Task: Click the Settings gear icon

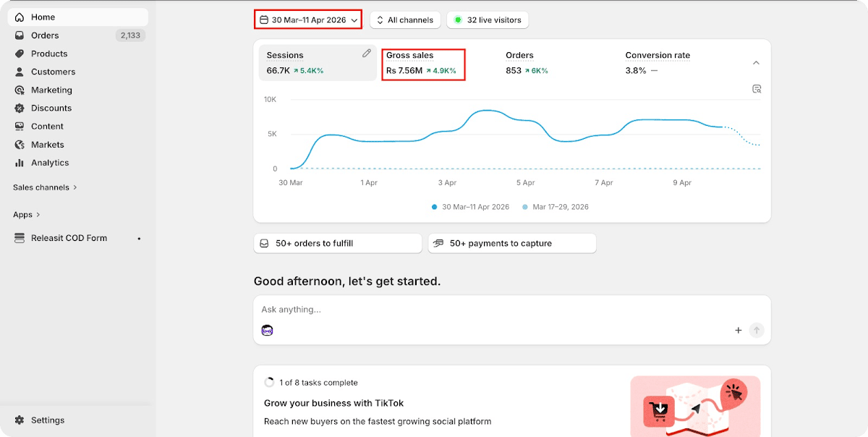Action: pos(20,420)
